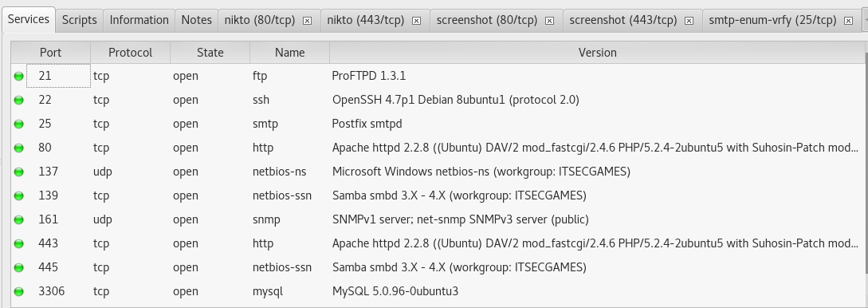
Task: Sort by the Name column header
Action: [289, 53]
